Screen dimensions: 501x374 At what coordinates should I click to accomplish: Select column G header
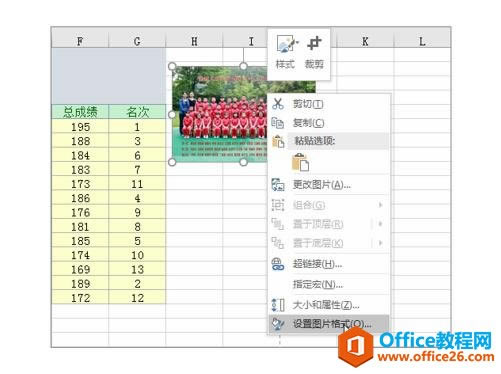[x=137, y=41]
